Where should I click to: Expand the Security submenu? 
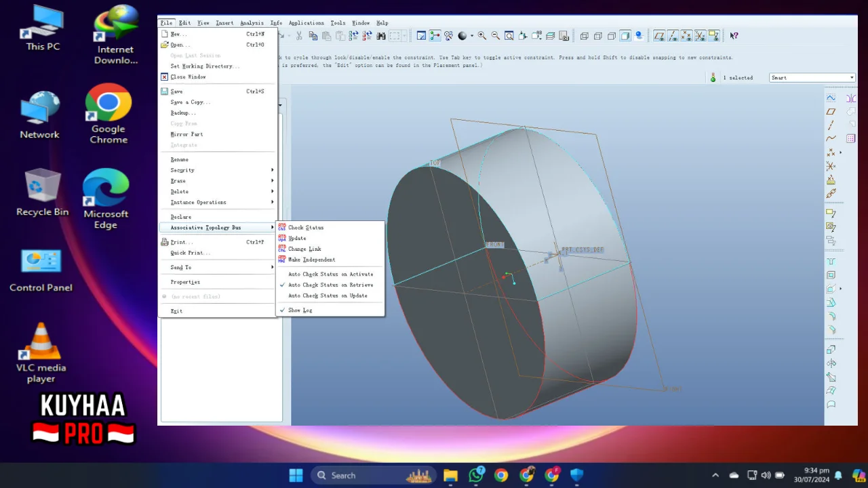coord(218,170)
